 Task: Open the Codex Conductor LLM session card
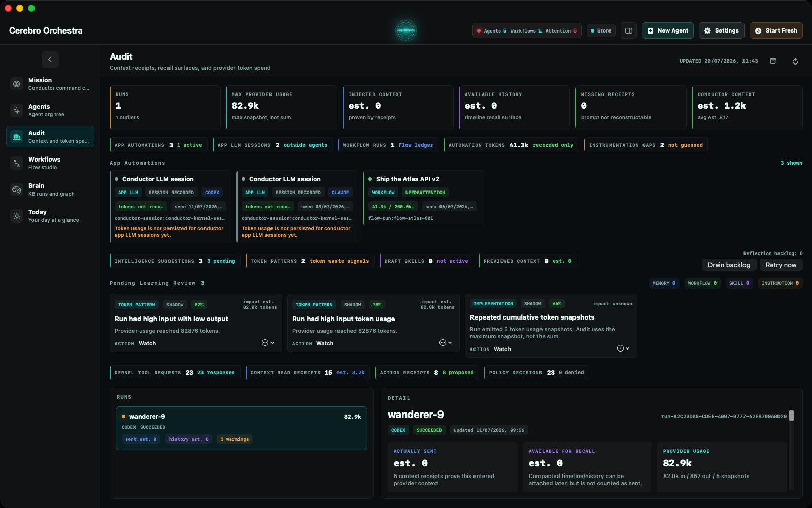point(170,207)
